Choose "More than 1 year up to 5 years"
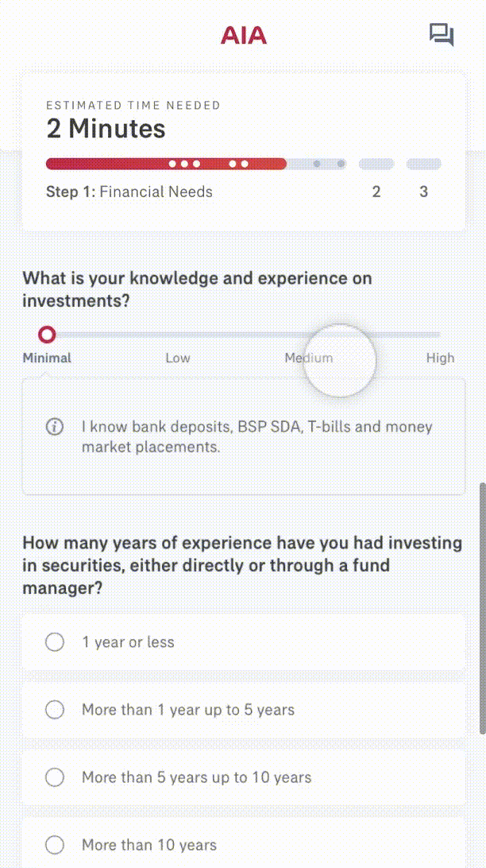 [x=55, y=710]
